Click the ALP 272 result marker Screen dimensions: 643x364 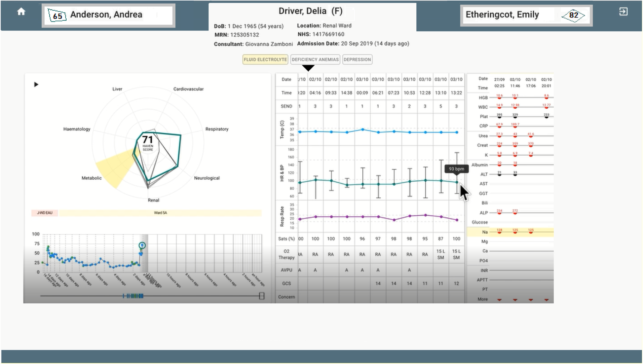coord(515,213)
